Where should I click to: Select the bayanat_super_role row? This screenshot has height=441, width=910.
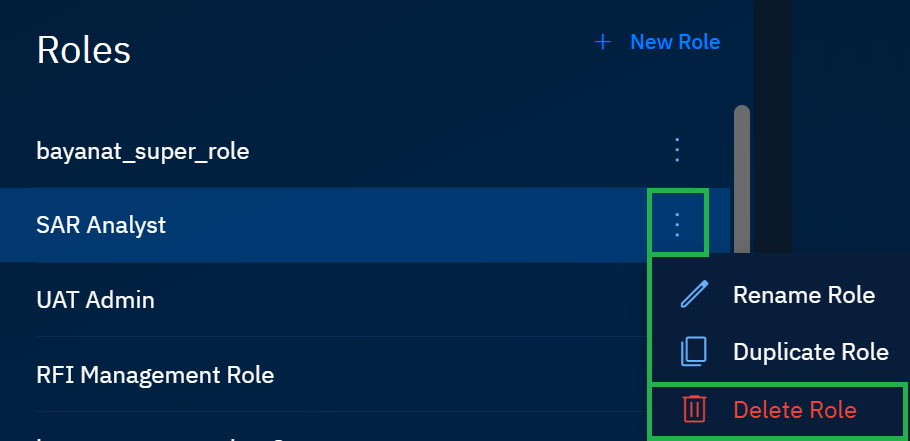point(143,152)
